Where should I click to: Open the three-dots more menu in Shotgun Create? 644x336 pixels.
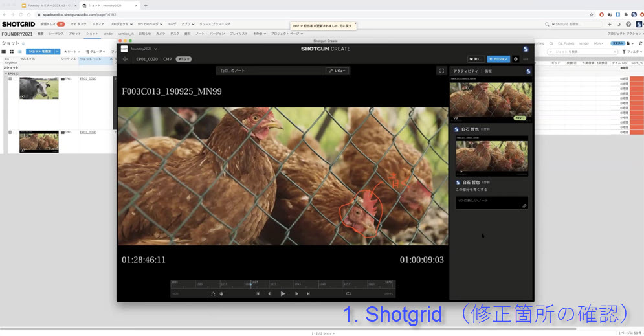coord(526,59)
